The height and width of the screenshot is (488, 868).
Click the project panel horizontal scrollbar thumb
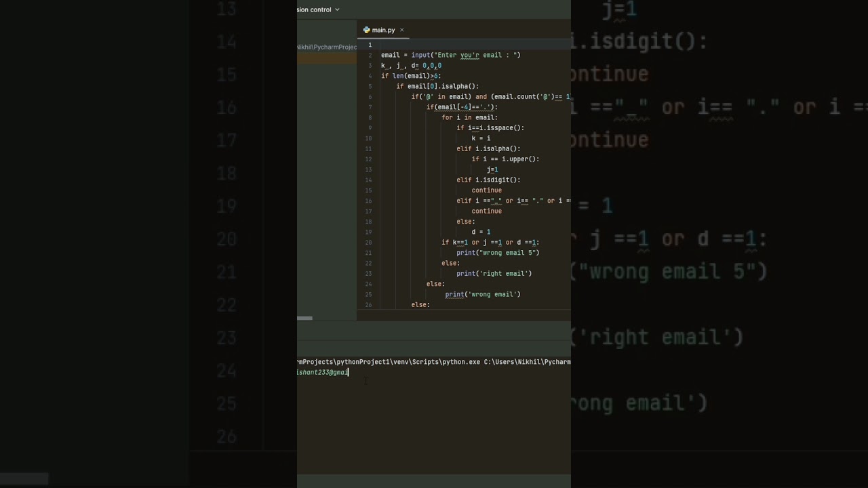pos(304,318)
